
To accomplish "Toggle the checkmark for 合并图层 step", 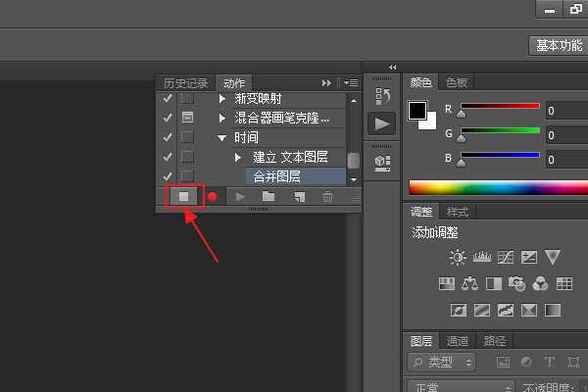I will pyautogui.click(x=168, y=176).
